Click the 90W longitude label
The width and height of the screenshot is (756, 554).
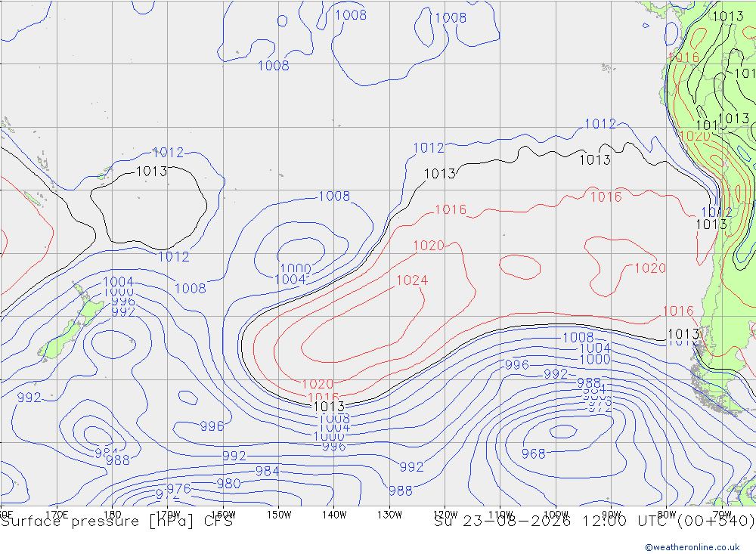(612, 515)
